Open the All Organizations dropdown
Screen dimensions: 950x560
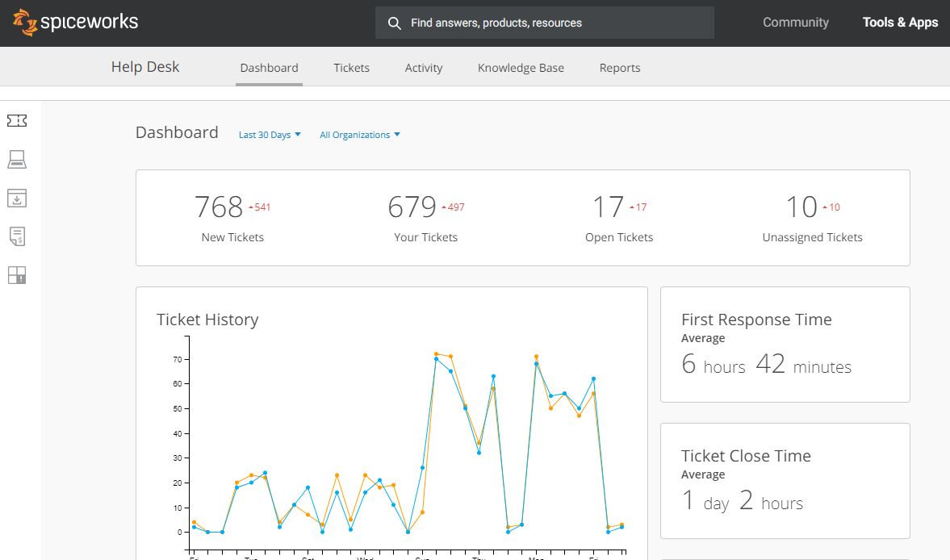(360, 135)
